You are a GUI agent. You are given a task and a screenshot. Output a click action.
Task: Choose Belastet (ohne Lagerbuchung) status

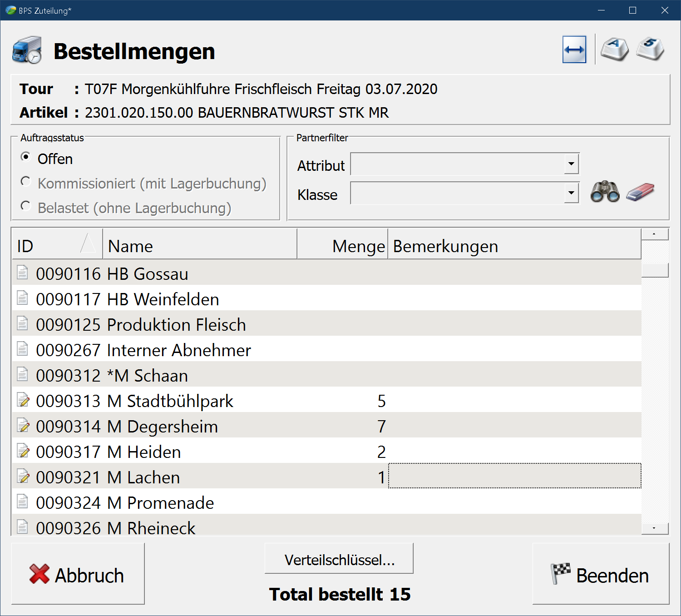(x=26, y=206)
